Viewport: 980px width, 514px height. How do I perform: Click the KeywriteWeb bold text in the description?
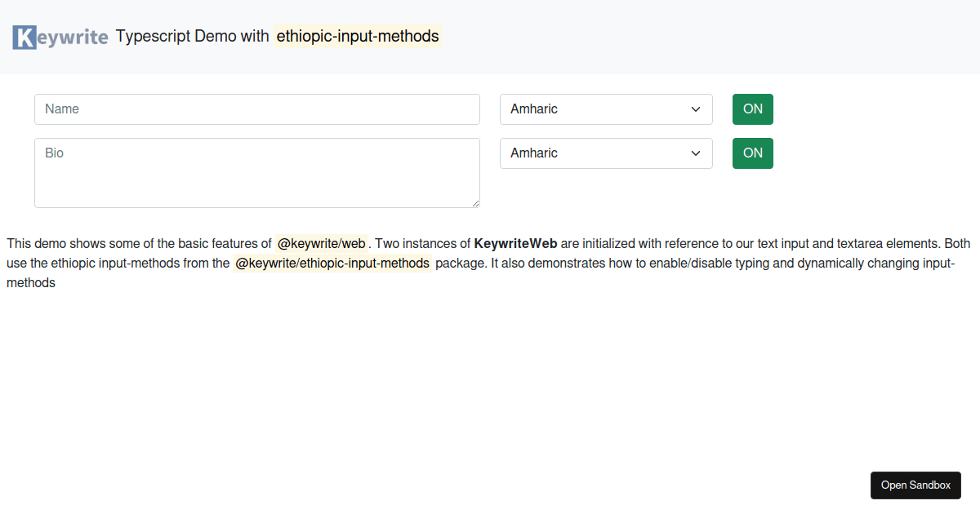click(x=517, y=243)
